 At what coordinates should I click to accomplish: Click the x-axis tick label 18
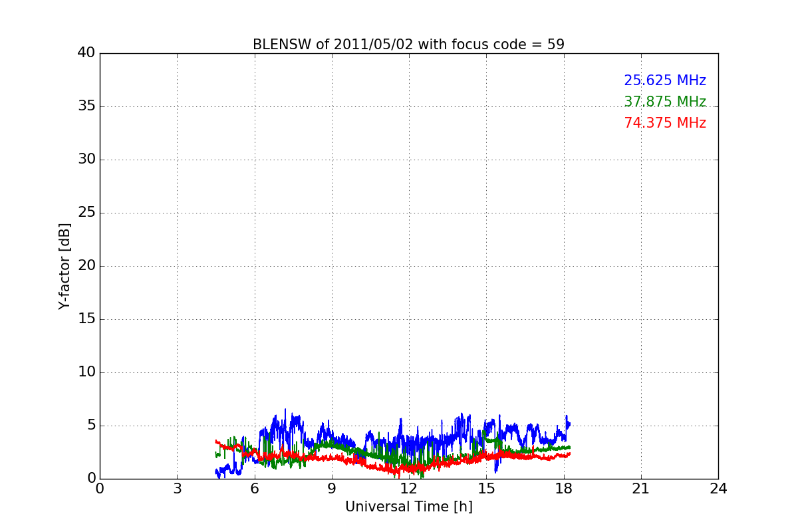564,488
